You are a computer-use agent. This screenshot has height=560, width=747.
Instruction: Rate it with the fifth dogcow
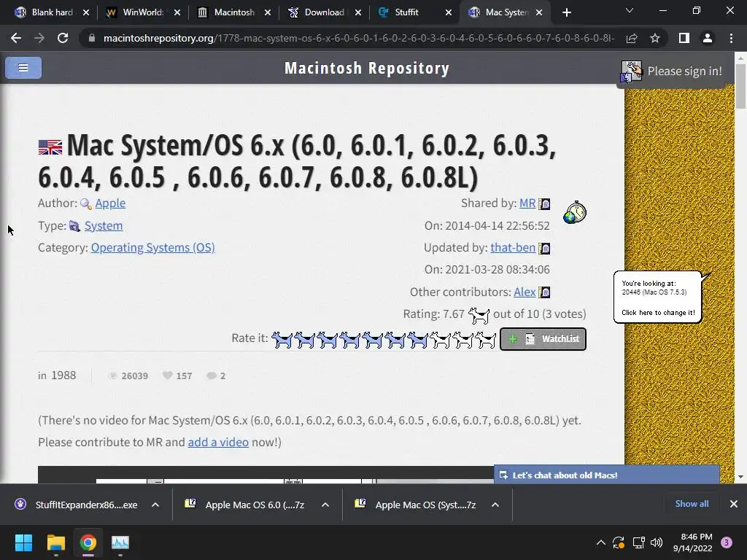click(373, 340)
